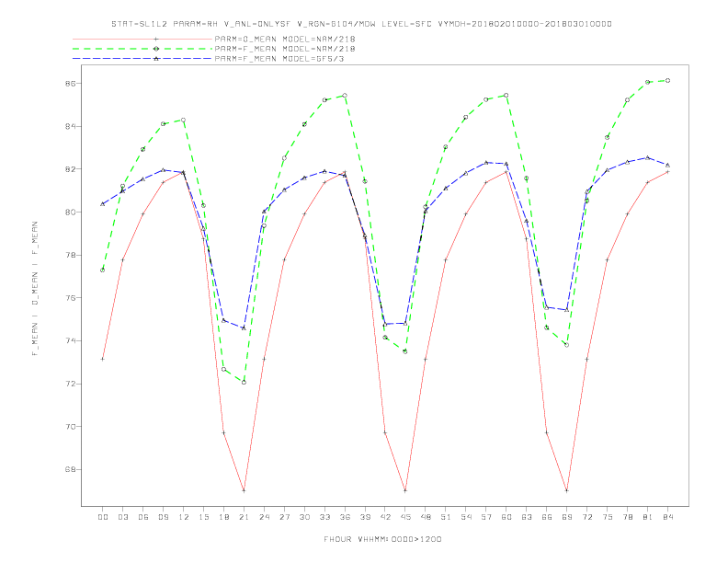Screen dimensions: 728x563
Task: Select legend entry PARM=O_MEAN MODEL=NAM/218
Action: coord(285,39)
